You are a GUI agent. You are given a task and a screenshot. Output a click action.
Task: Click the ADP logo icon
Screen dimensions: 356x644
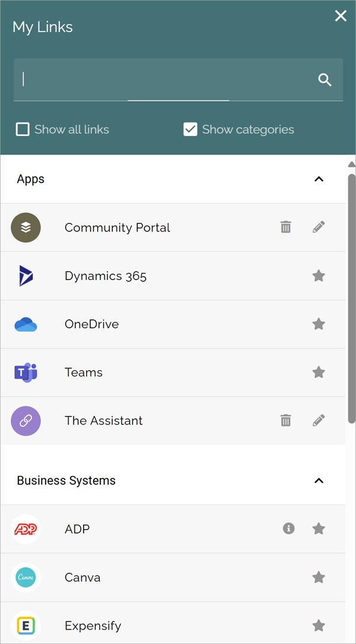[x=26, y=529]
